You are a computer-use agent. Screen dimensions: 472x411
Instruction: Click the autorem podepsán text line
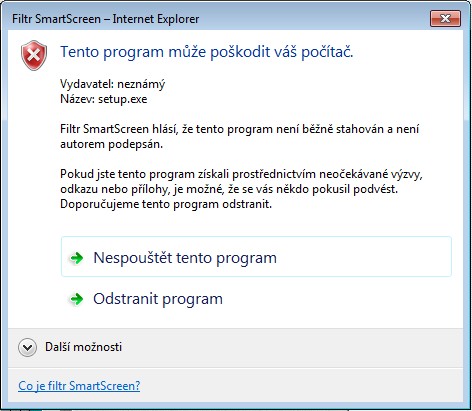click(x=111, y=144)
